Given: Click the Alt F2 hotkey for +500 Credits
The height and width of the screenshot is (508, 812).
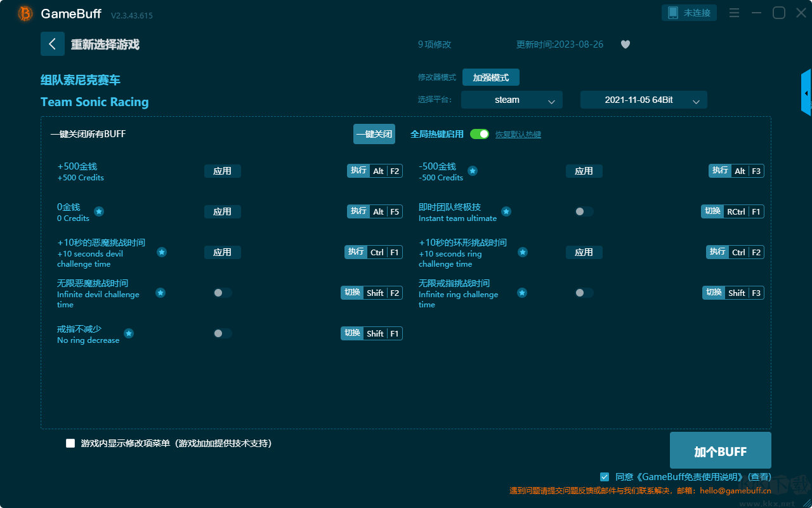Looking at the screenshot, I should 375,171.
